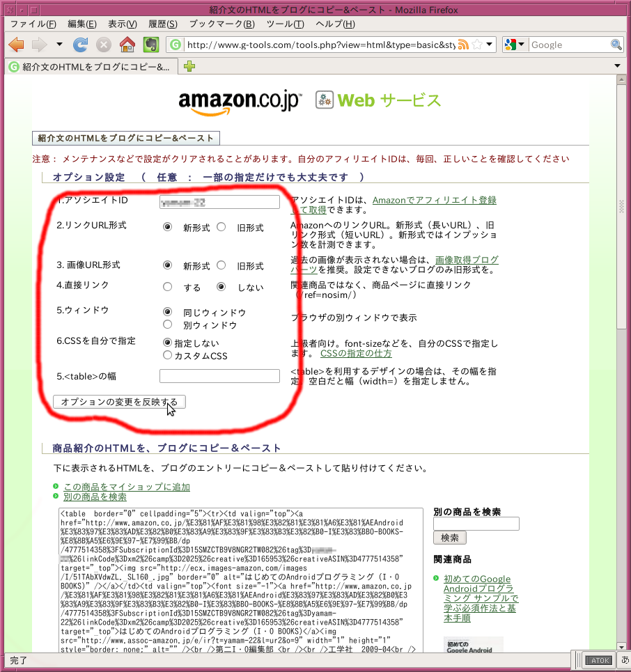Open the ブックマーク(B) menu
This screenshot has height=672, width=631.
click(x=222, y=24)
